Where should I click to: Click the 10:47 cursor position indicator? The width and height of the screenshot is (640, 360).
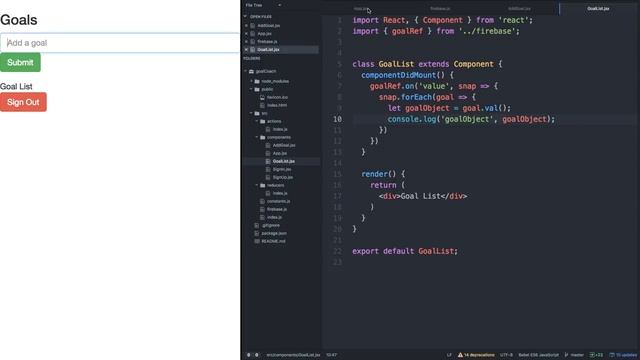click(331, 355)
